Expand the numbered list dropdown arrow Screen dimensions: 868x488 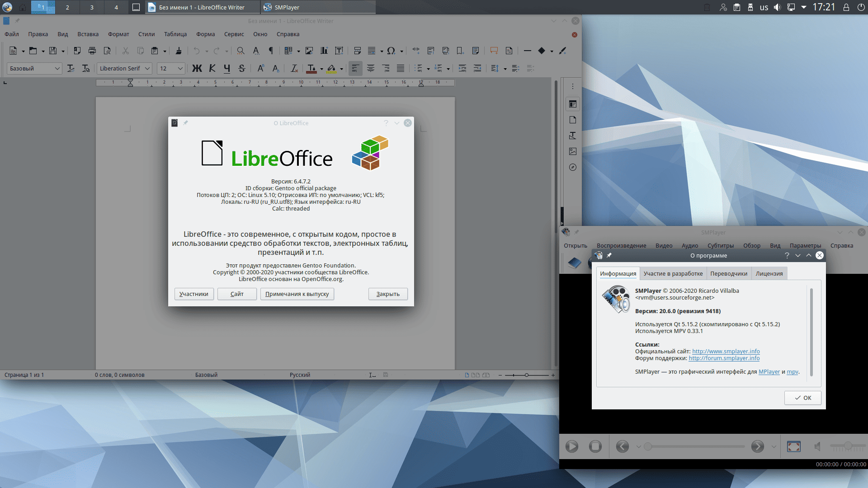point(448,69)
